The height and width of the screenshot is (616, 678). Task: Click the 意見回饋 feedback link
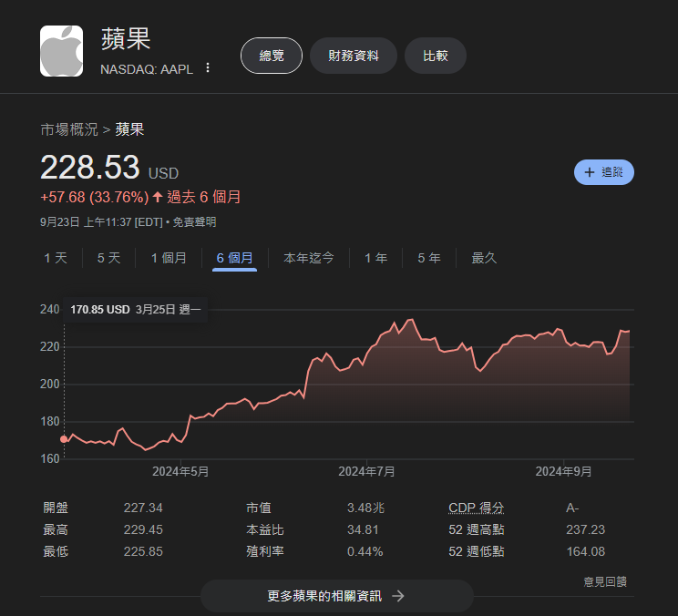605,581
